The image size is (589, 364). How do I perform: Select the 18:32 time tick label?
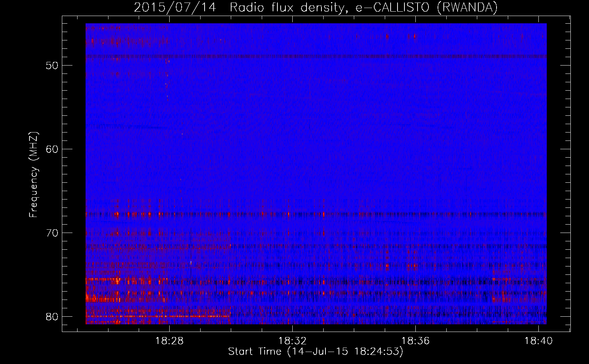[x=292, y=341]
